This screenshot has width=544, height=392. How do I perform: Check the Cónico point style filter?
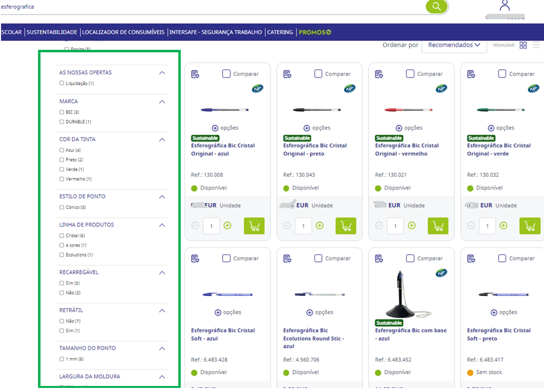point(62,207)
